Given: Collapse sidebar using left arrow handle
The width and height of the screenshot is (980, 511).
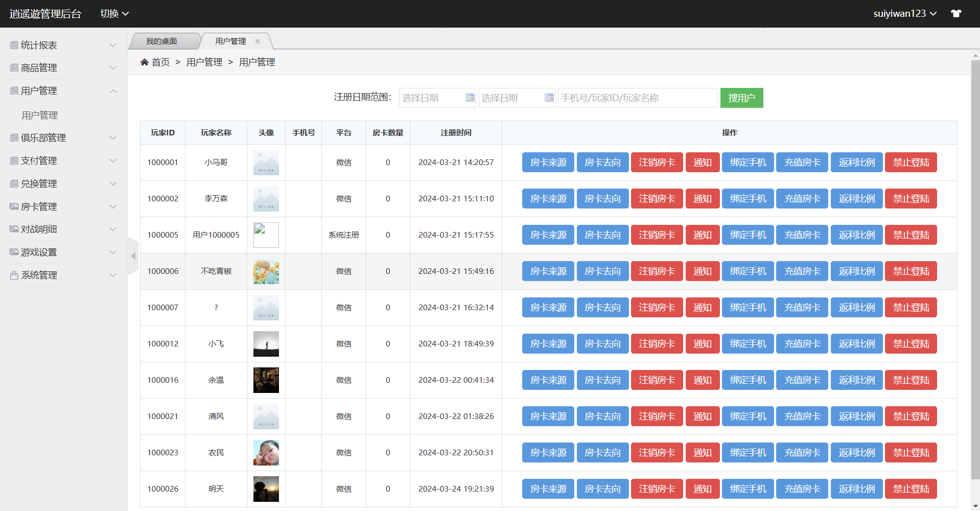Looking at the screenshot, I should [133, 256].
